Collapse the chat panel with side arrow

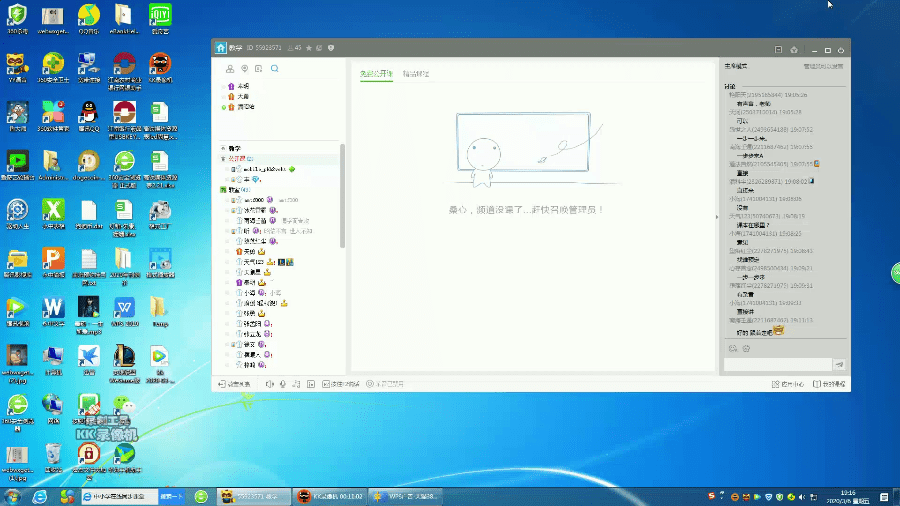click(x=716, y=217)
